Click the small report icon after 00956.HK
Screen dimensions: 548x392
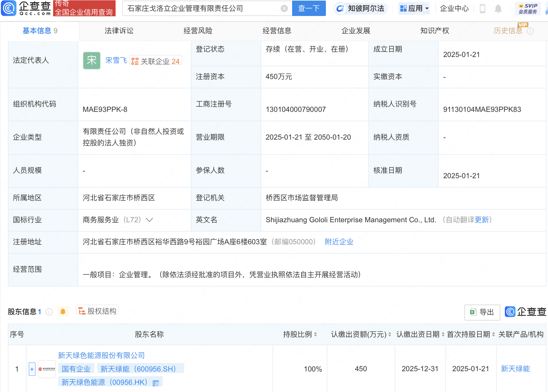coord(156,383)
